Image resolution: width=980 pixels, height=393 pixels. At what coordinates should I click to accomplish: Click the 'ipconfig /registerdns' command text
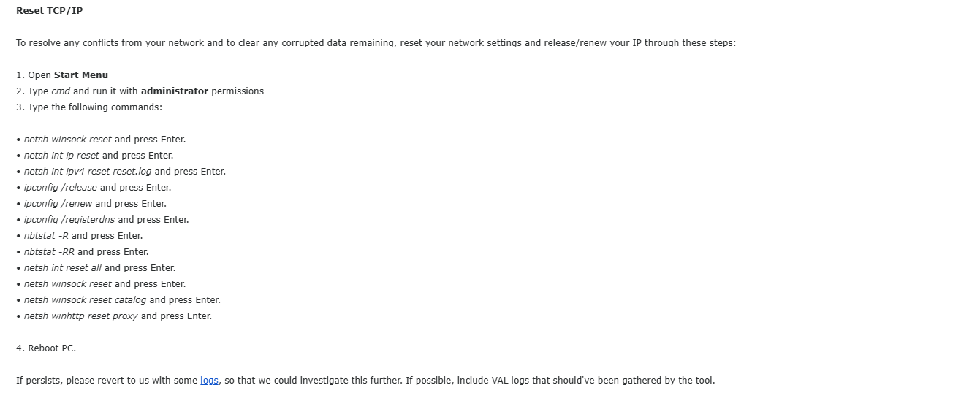[69, 220]
